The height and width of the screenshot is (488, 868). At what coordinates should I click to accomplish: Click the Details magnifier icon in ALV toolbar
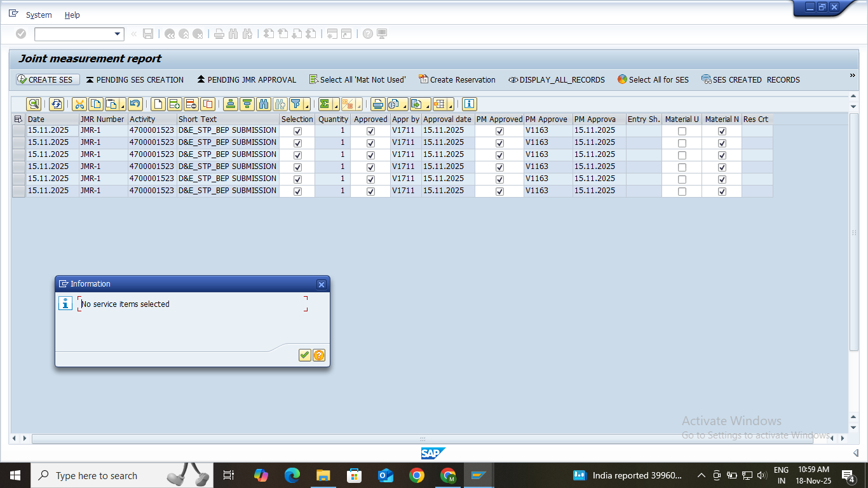pos(34,104)
